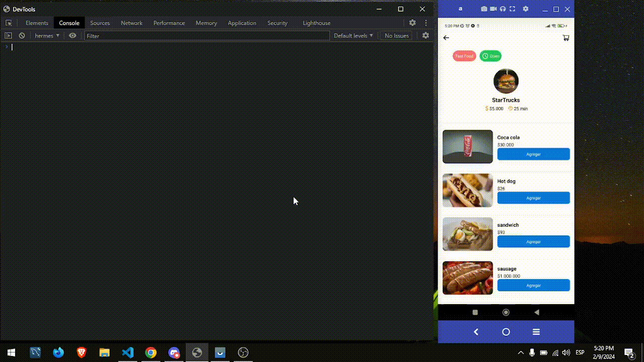Select the inspect element tool in DevTools
This screenshot has height=362, width=644.
(x=8, y=23)
